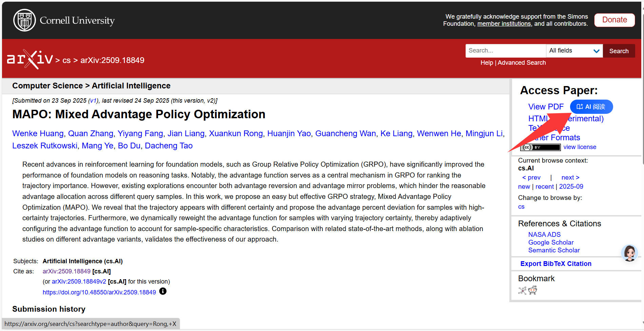Change browse context to cs link

521,207
